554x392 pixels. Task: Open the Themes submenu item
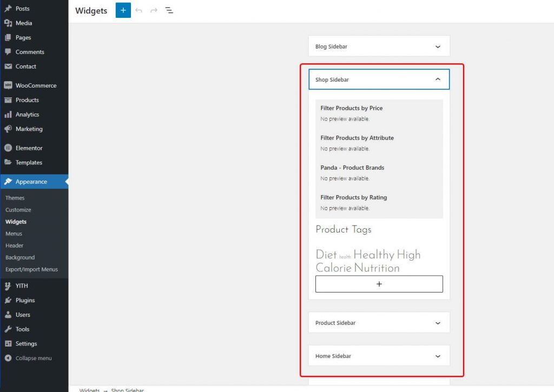tap(15, 198)
